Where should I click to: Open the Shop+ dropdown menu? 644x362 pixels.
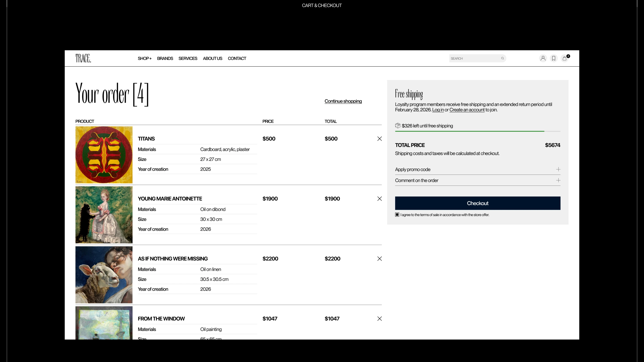click(144, 59)
